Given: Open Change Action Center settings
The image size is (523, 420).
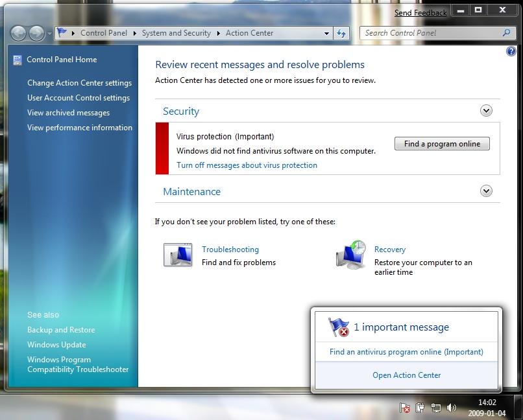Looking at the screenshot, I should point(79,83).
